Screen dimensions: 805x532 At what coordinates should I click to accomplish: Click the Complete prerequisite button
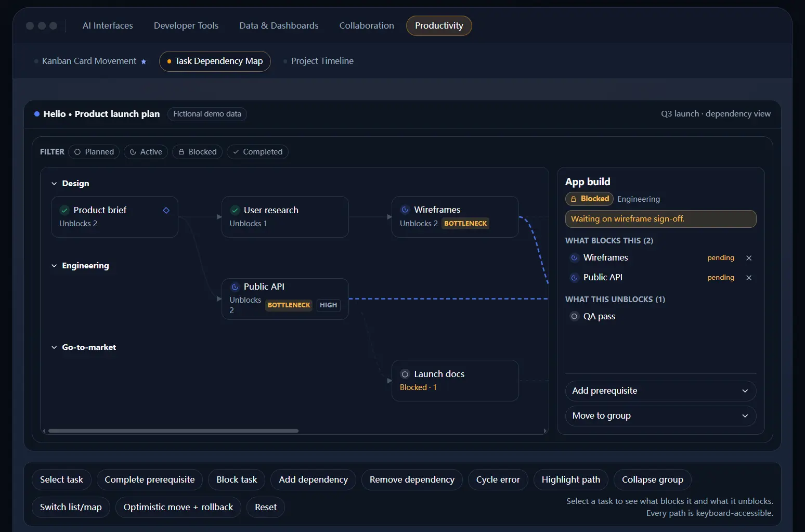(x=150, y=479)
